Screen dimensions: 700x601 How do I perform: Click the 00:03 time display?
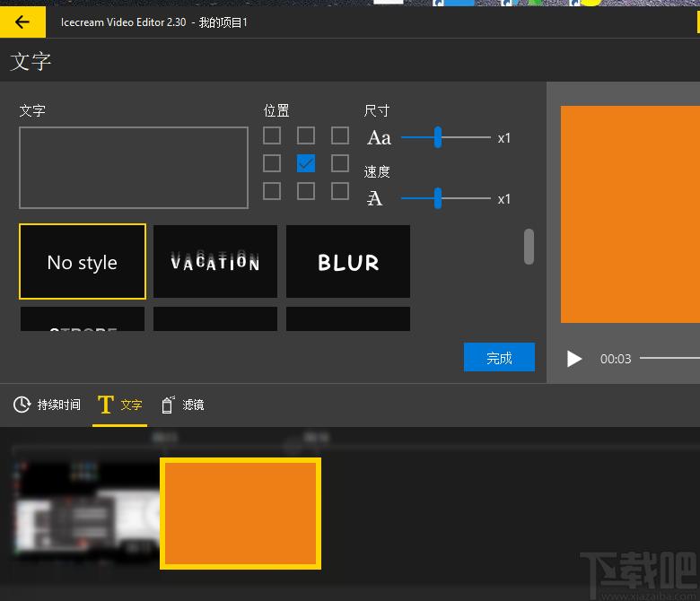click(x=616, y=359)
